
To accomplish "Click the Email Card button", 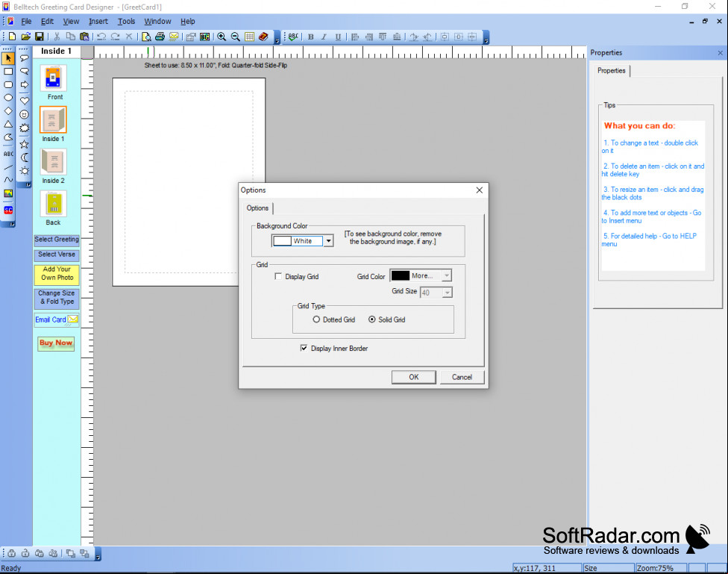I will pos(57,319).
